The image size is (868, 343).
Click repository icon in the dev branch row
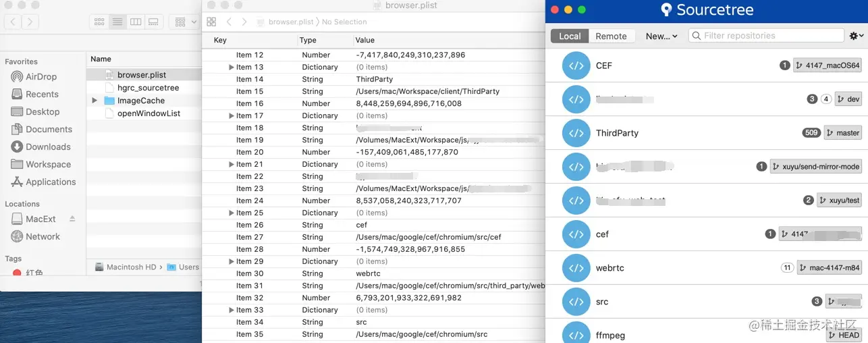click(576, 99)
